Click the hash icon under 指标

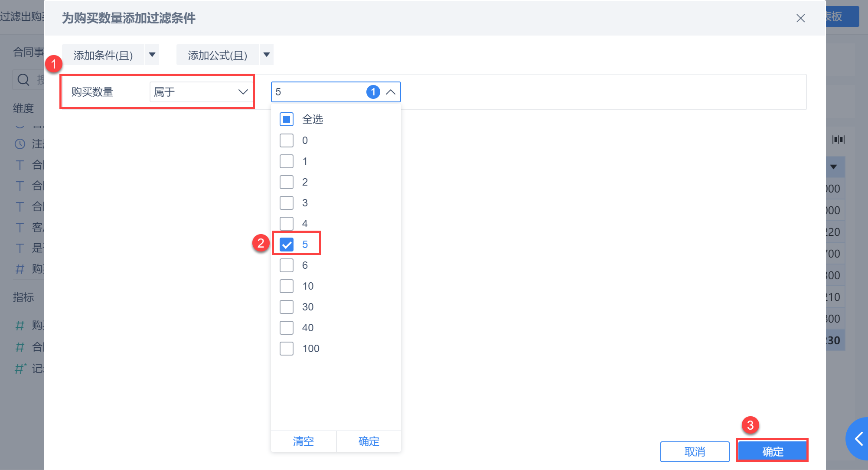(20, 325)
